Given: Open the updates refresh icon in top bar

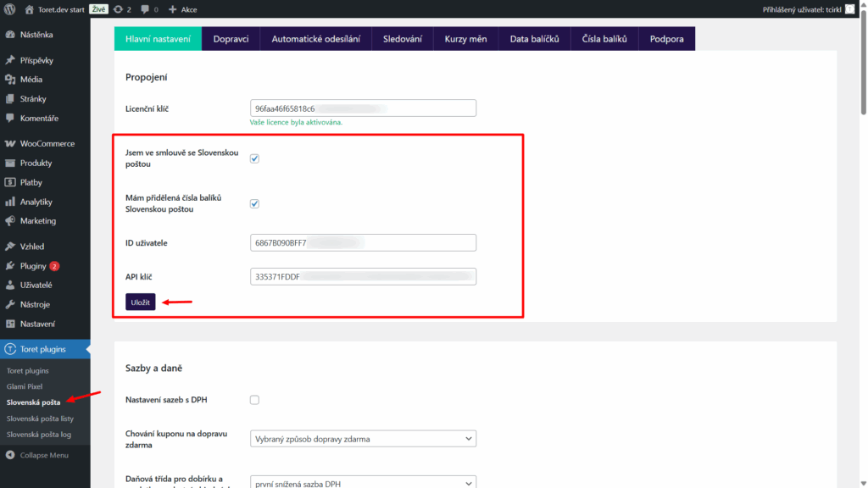Looking at the screenshot, I should pyautogui.click(x=117, y=10).
